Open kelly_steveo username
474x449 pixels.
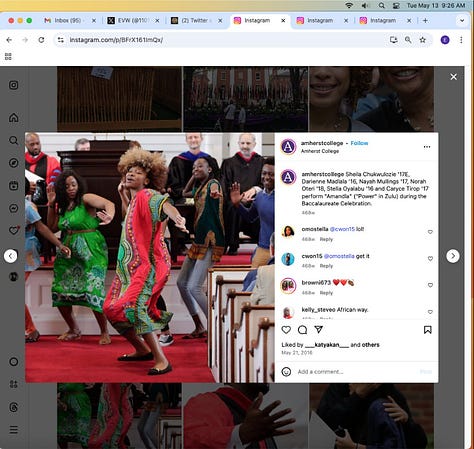318,310
